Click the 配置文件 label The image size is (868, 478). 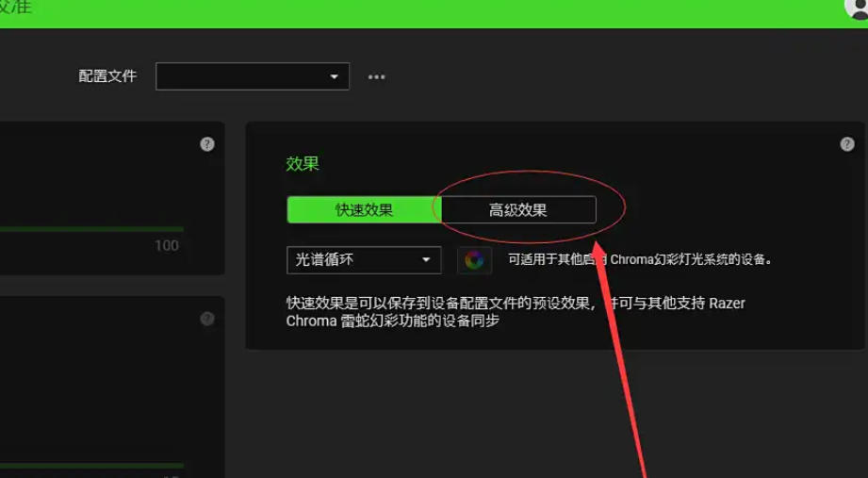pyautogui.click(x=107, y=75)
